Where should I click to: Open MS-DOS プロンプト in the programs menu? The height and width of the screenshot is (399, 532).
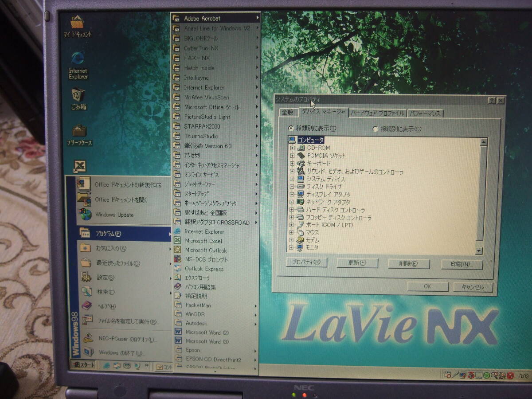206,260
